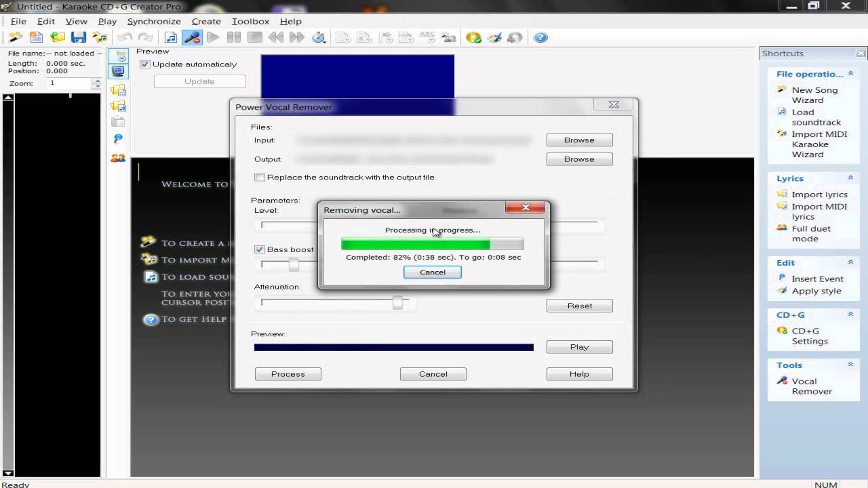Click the ABC synchronize icon atop the side strip

[x=118, y=56]
